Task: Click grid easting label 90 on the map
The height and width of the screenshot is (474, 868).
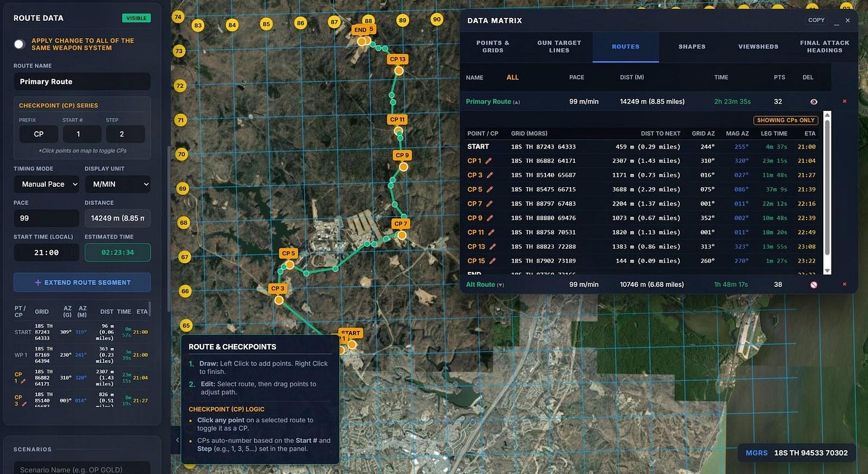Action: click(437, 19)
